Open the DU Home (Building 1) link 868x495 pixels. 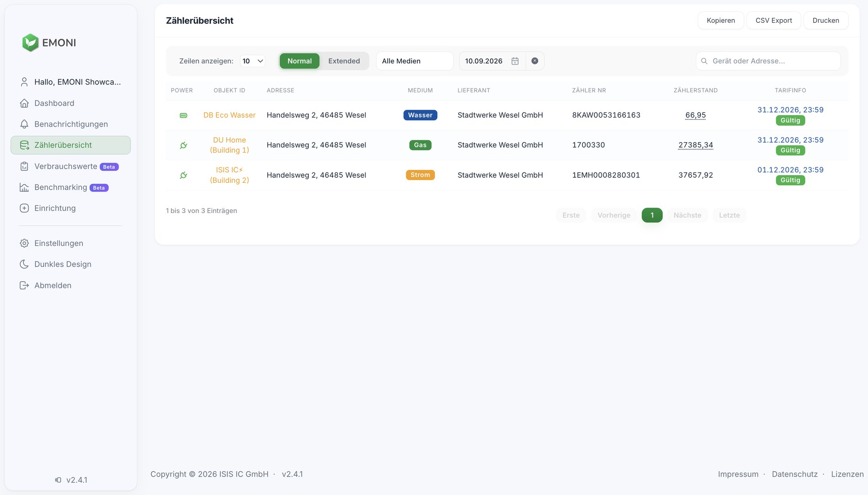[x=229, y=145]
